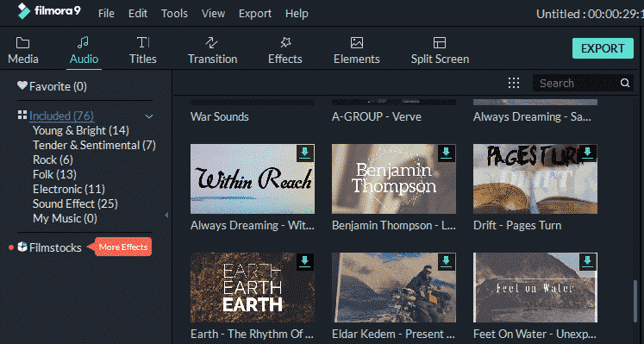The width and height of the screenshot is (644, 344).
Task: Click the search magnifier icon
Action: point(625,83)
